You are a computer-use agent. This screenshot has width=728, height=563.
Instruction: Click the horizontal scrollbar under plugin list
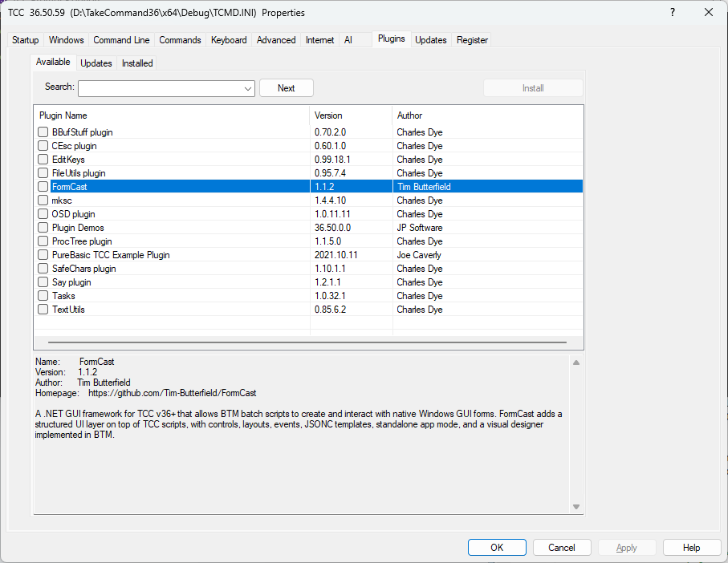point(307,342)
